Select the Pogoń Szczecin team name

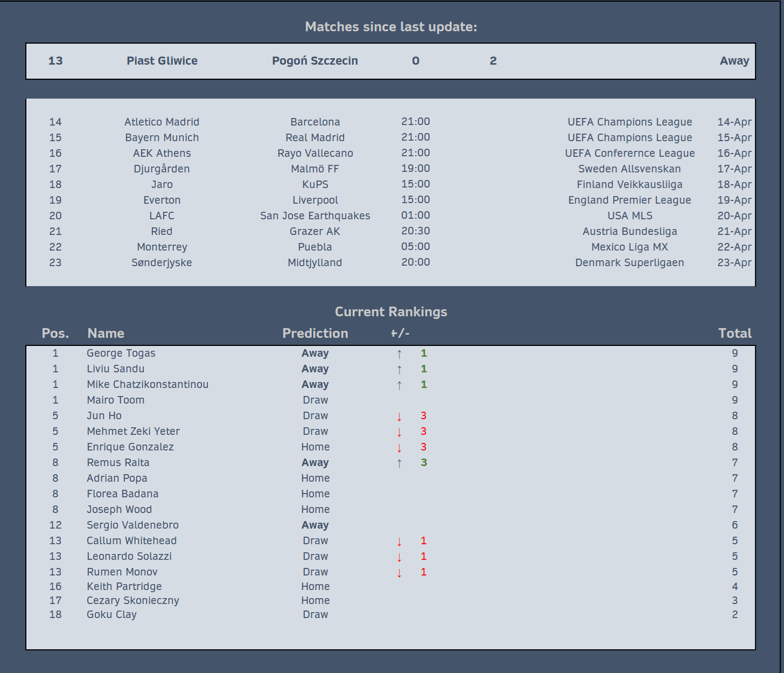pyautogui.click(x=315, y=61)
